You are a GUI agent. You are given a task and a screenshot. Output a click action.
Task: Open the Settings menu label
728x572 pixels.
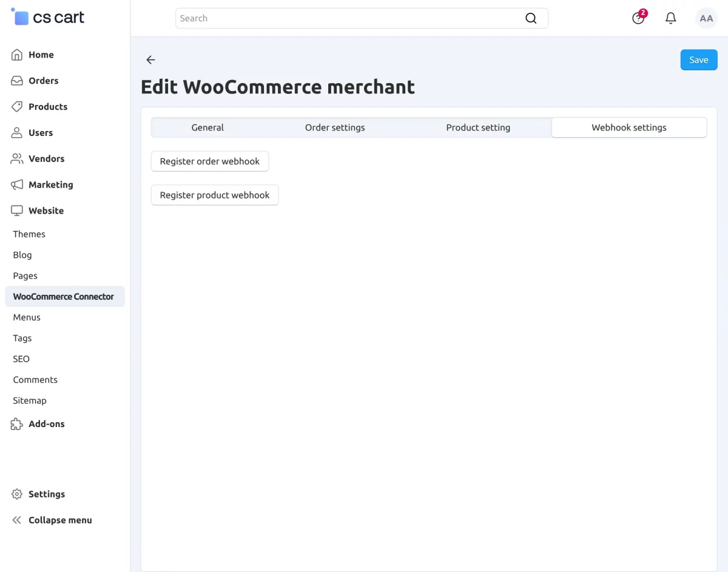coord(47,494)
